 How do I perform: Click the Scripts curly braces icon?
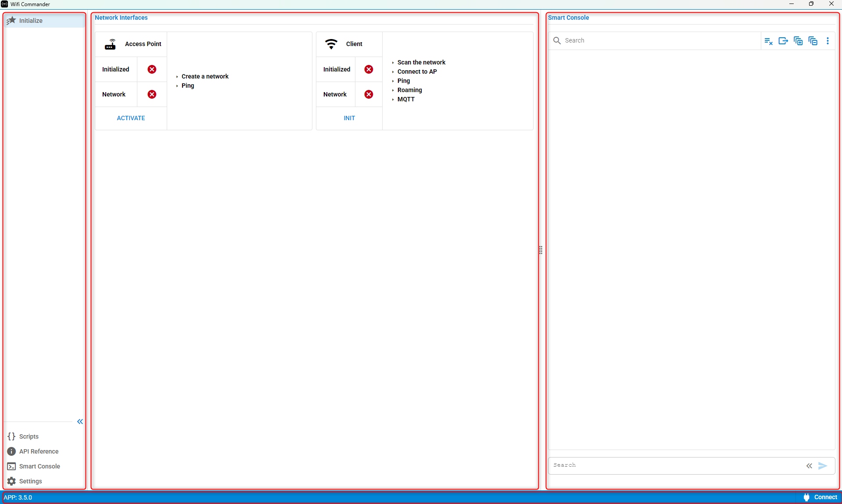(x=11, y=436)
